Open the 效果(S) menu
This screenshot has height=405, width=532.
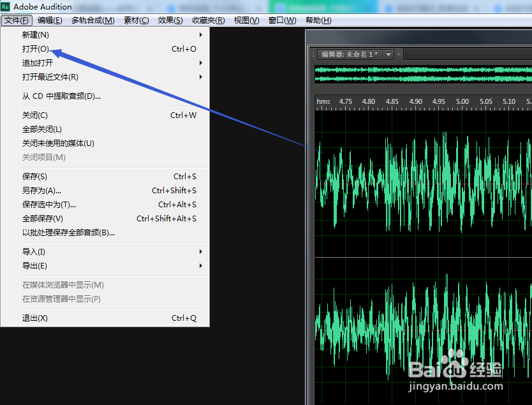pyautogui.click(x=170, y=20)
